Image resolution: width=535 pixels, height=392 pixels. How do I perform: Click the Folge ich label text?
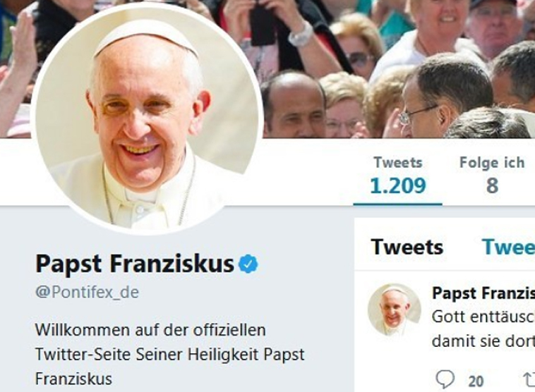point(492,163)
